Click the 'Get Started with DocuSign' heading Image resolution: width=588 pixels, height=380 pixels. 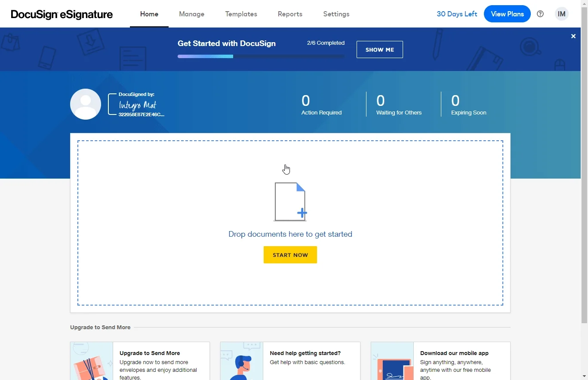227,43
